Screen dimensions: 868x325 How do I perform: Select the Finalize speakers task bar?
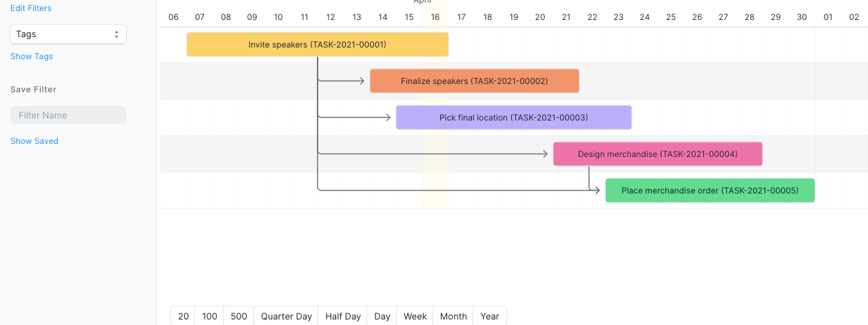click(x=474, y=81)
